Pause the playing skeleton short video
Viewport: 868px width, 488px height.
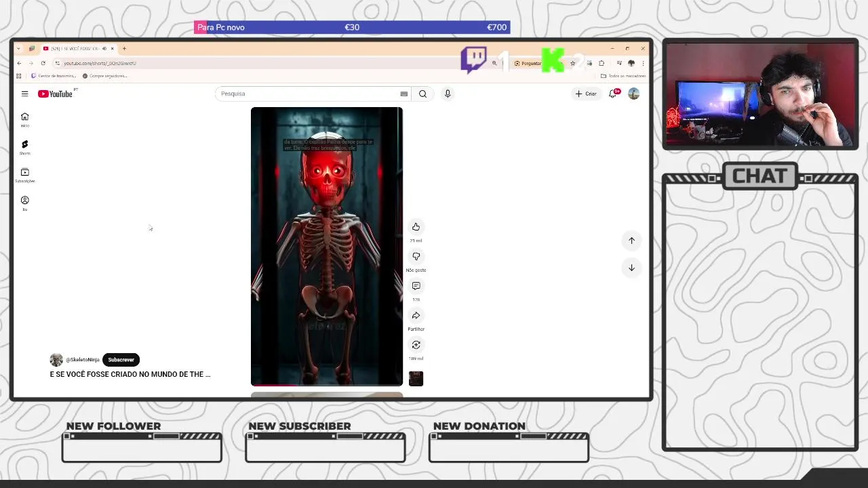click(x=326, y=246)
